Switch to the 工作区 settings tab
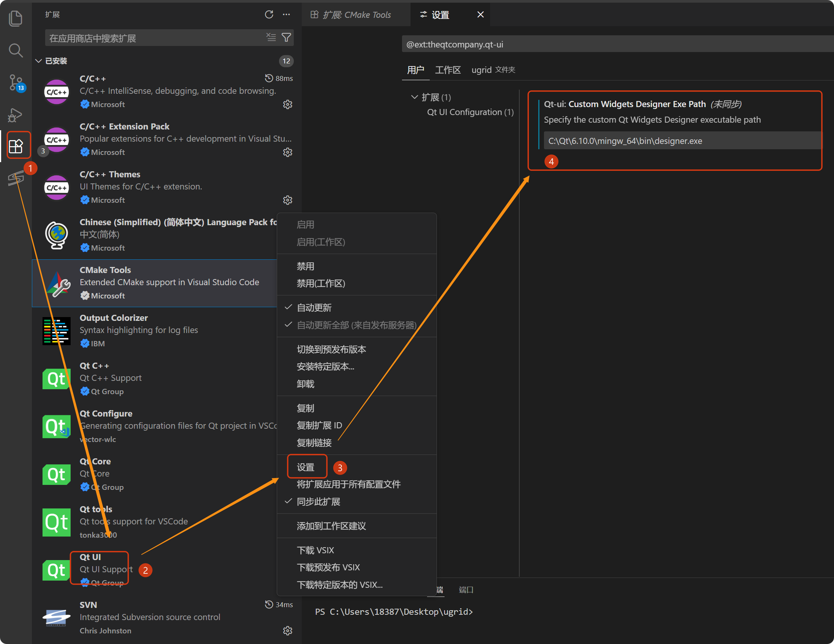This screenshot has height=644, width=834. [x=448, y=70]
